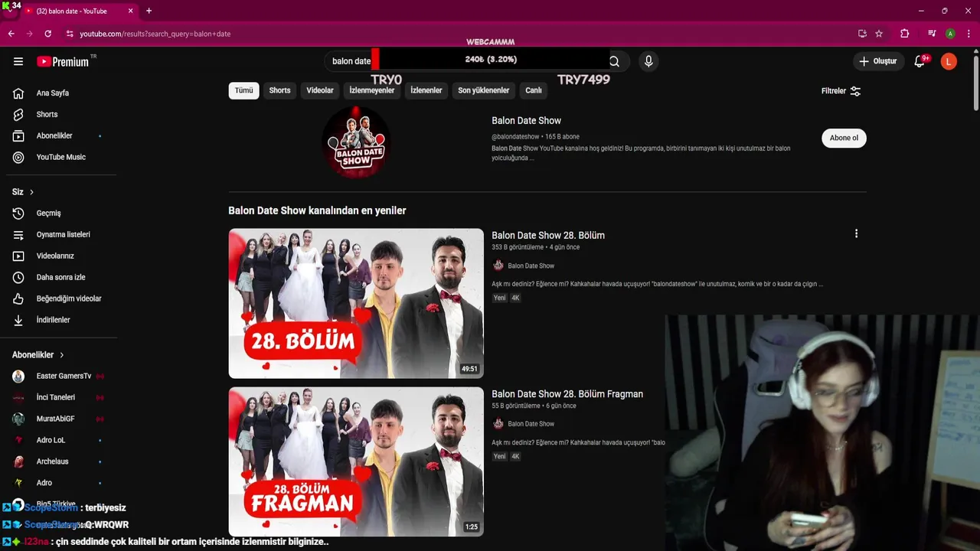Click the Balon Date Show channel avatar
980x551 pixels.
click(356, 142)
